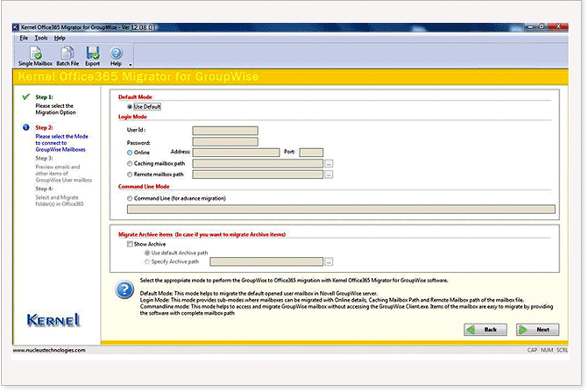This screenshot has height=392, width=588.
Task: Select the Use Default radio button
Action: click(x=130, y=107)
